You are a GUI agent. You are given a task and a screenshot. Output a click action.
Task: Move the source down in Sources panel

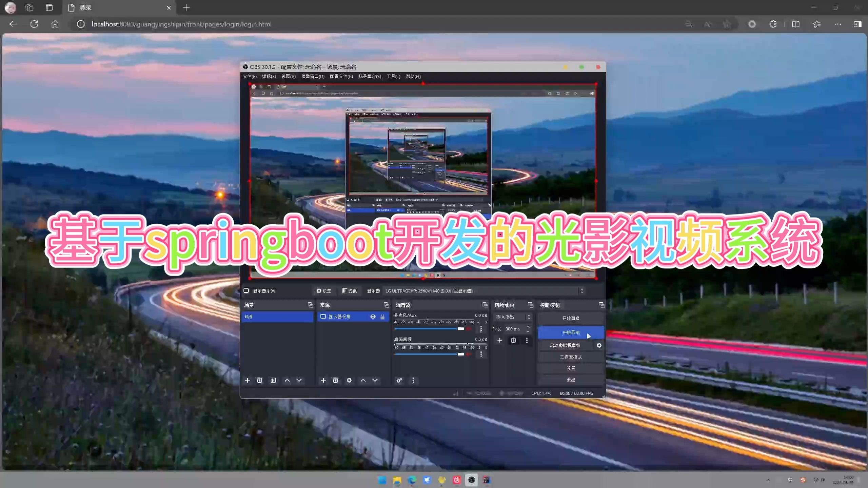click(375, 380)
